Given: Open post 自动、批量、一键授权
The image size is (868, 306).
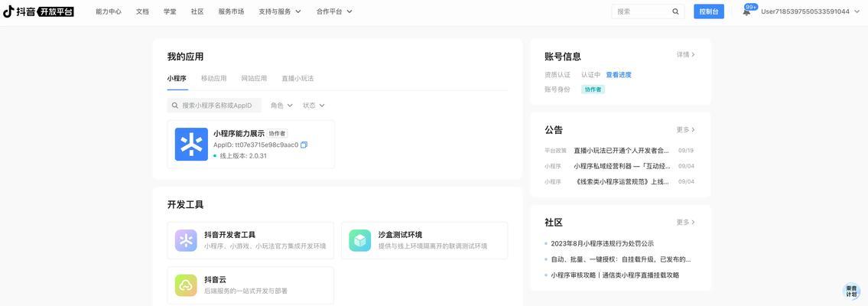Looking at the screenshot, I should [x=620, y=259].
